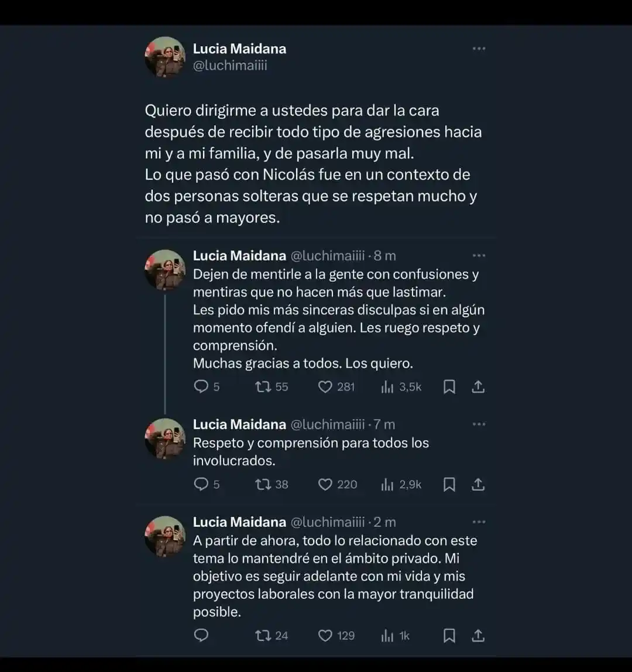
Task: Reply to the tweet with 281 likes
Action: click(x=201, y=387)
